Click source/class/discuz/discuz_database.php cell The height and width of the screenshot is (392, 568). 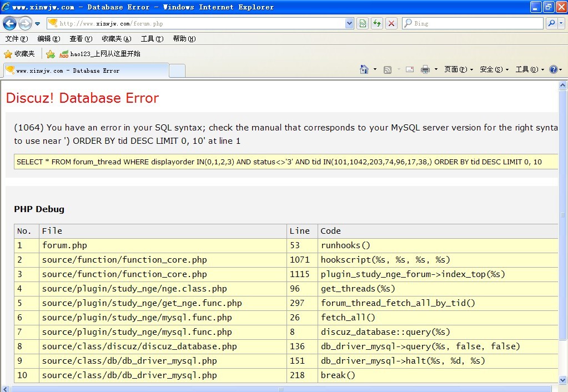click(x=163, y=346)
